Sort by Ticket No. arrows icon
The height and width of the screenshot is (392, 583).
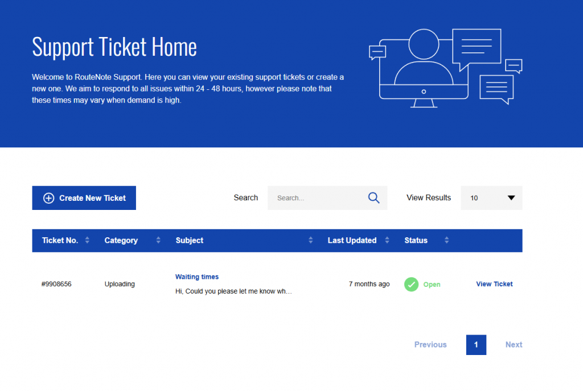87,241
